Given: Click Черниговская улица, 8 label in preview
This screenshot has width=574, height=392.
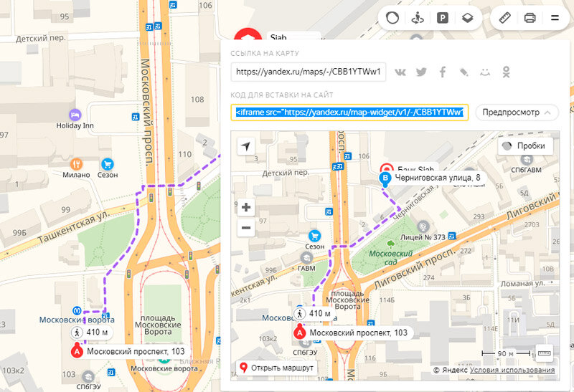Looking at the screenshot, I should click(x=438, y=178).
